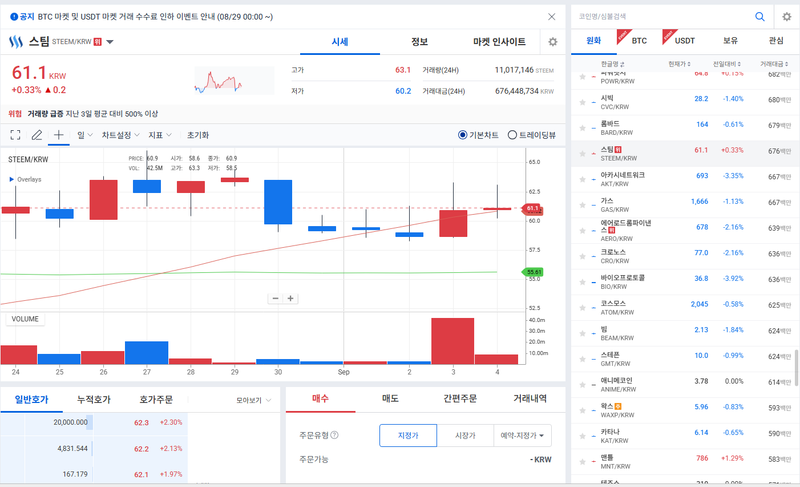Switch to the 관심 tab
The width and height of the screenshot is (800, 487).
click(776, 41)
